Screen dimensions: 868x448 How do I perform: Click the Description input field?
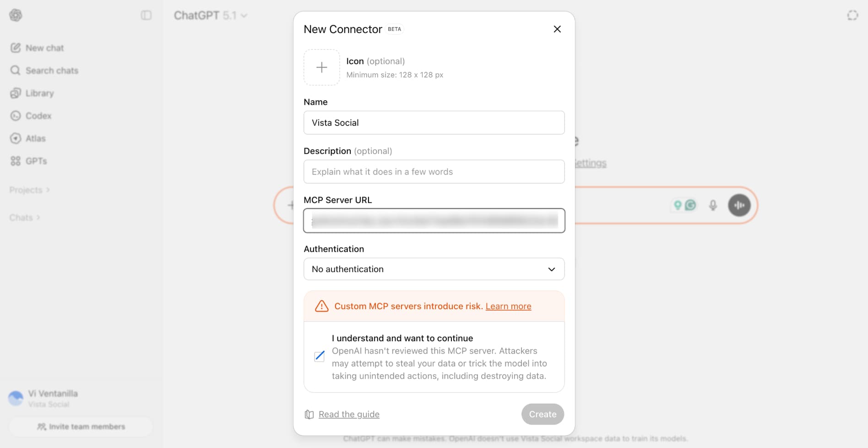(434, 172)
